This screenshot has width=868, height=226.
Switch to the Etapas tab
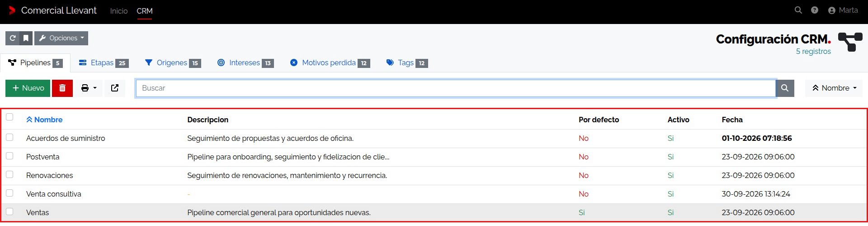(x=104, y=63)
